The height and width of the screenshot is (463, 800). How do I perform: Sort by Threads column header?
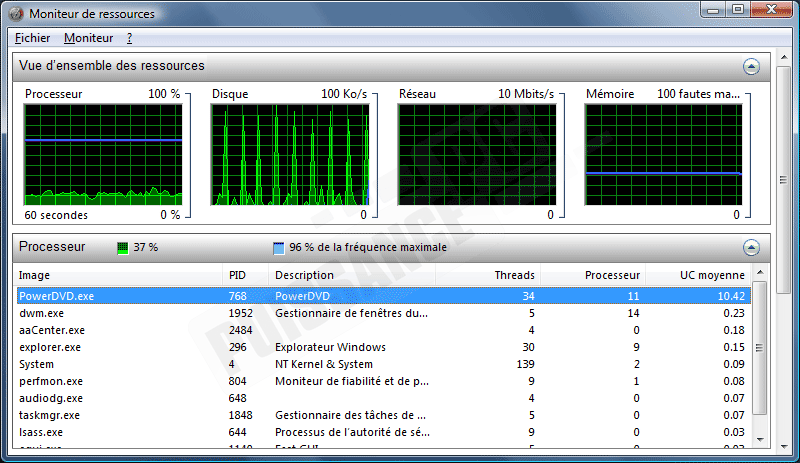pyautogui.click(x=490, y=275)
